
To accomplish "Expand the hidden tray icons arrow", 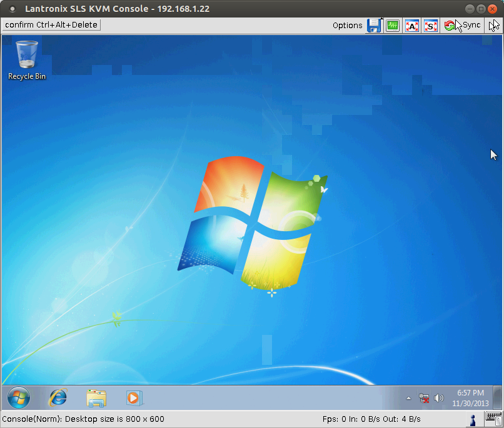I will 409,397.
